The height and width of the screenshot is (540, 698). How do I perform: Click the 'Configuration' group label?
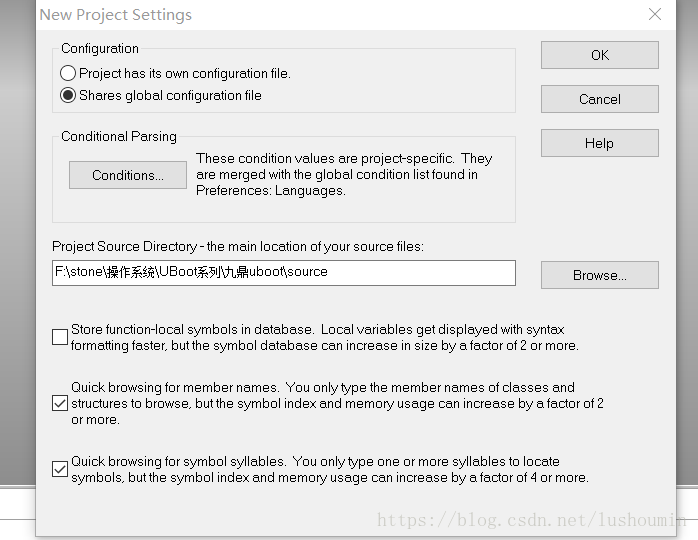tap(100, 48)
